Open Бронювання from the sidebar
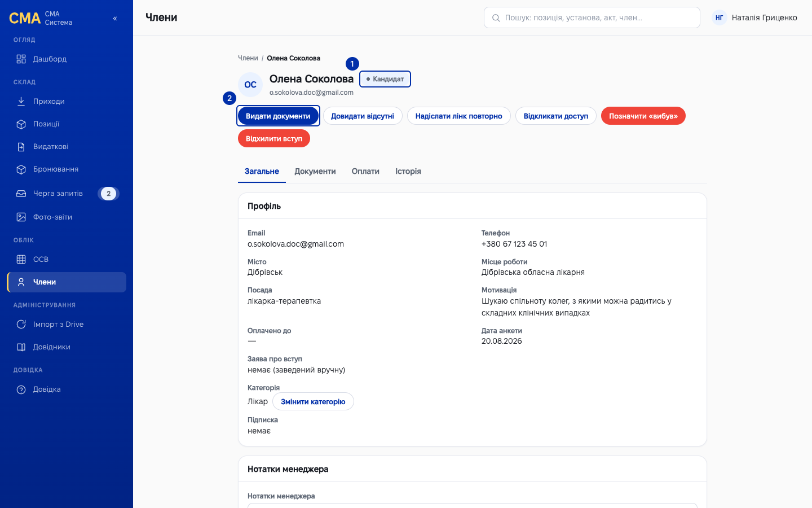 click(67, 169)
